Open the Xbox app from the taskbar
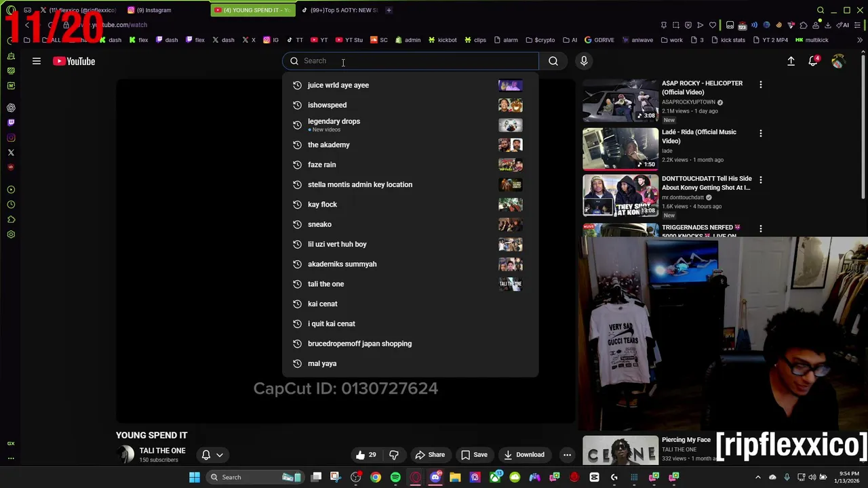The width and height of the screenshot is (868, 488). tap(495, 477)
